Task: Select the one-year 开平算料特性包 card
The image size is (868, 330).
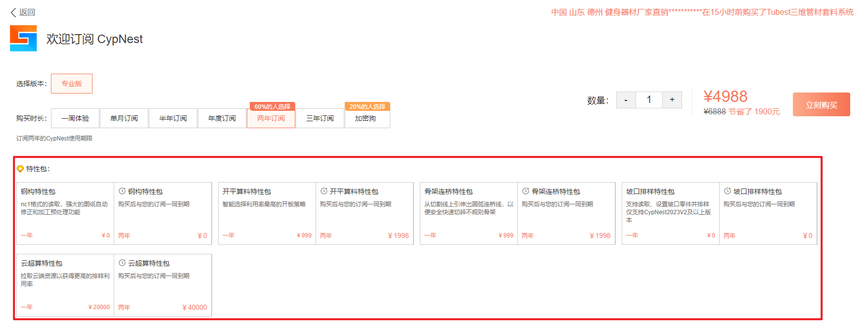Action: tap(267, 213)
